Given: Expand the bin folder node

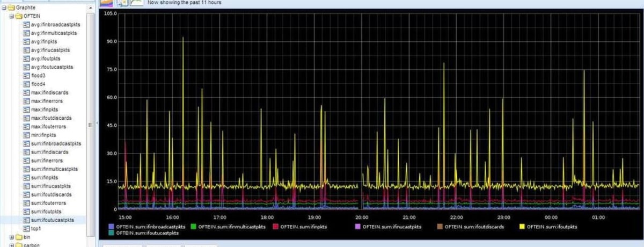Looking at the screenshot, I should pos(11,237).
